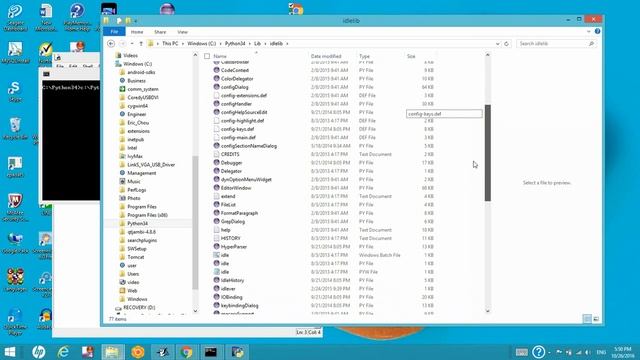Screen dimensions: 640x360
Task: Switch to details view layout icon
Action: pyautogui.click(x=587, y=319)
